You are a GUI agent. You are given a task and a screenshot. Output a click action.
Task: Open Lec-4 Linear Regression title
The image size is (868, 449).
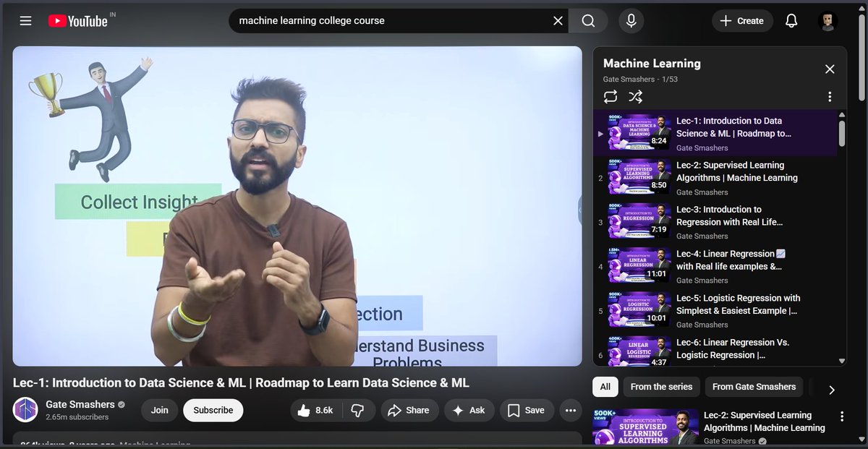[x=731, y=260]
